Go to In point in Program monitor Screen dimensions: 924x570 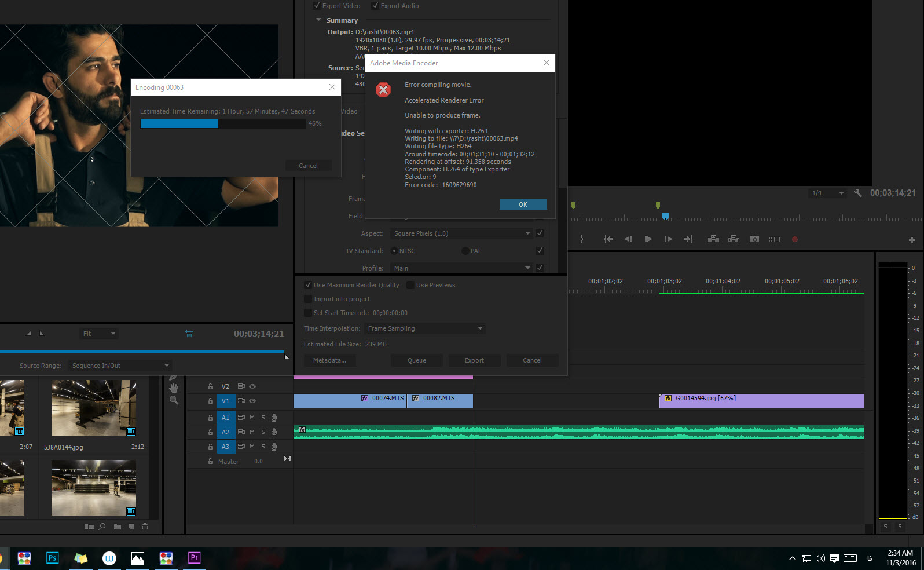pyautogui.click(x=608, y=239)
